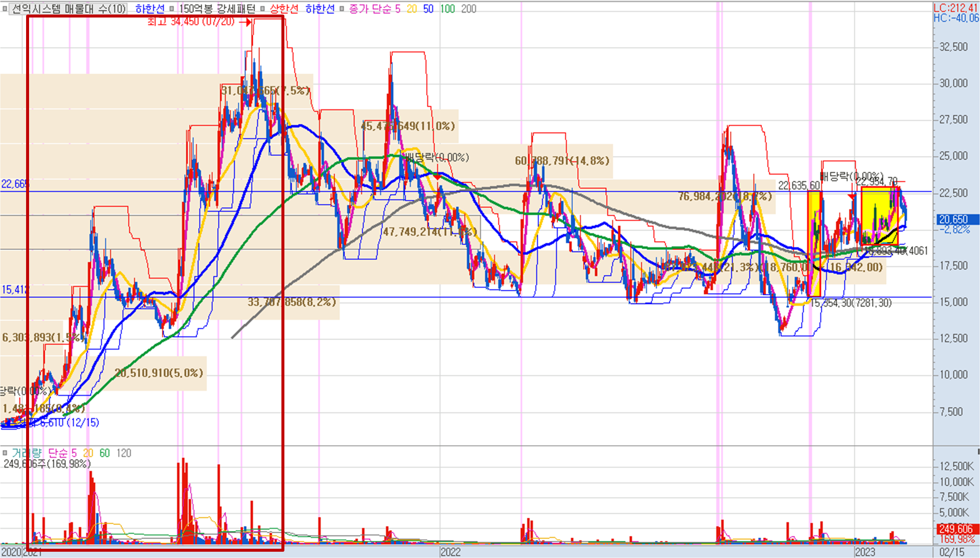Click the 최고 34,450 arrow marker
The width and height of the screenshot is (980, 558).
pos(245,22)
